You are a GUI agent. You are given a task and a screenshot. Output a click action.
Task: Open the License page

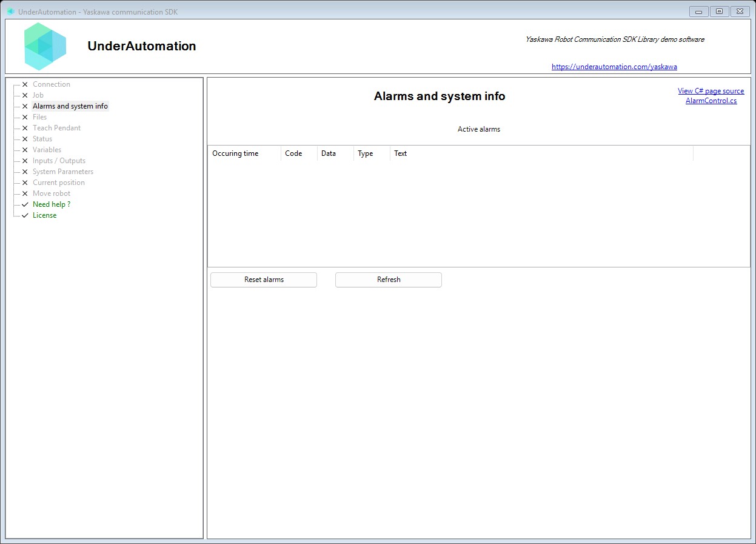[x=45, y=215]
